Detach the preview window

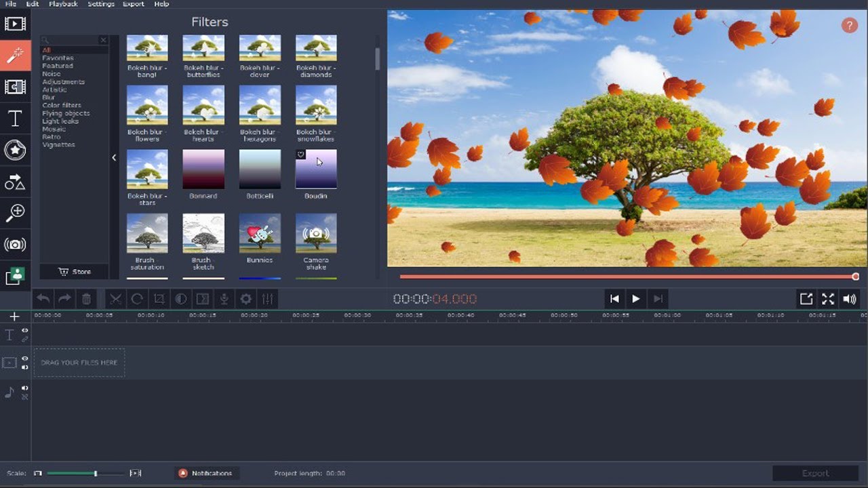click(806, 299)
